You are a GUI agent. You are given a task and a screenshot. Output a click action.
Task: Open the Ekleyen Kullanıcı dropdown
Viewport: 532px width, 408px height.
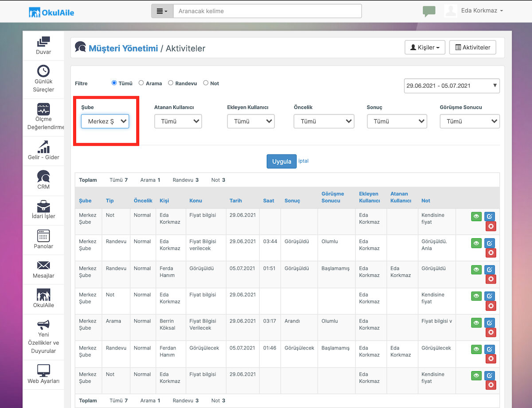[x=251, y=121]
